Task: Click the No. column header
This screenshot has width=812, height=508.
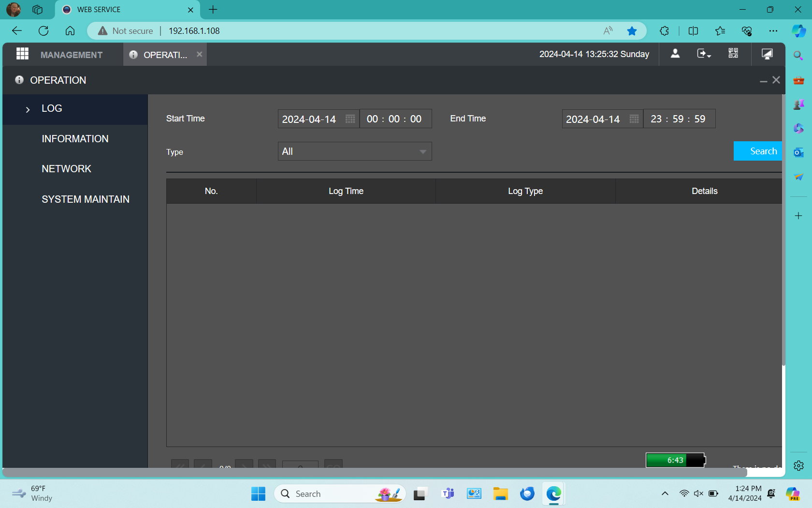Action: pyautogui.click(x=211, y=191)
